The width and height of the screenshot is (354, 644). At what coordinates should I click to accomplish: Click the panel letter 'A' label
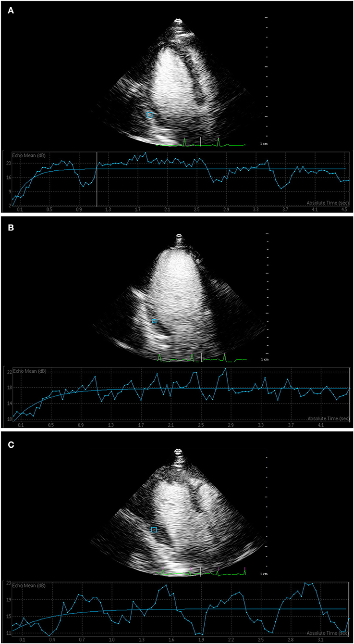[x=11, y=10]
